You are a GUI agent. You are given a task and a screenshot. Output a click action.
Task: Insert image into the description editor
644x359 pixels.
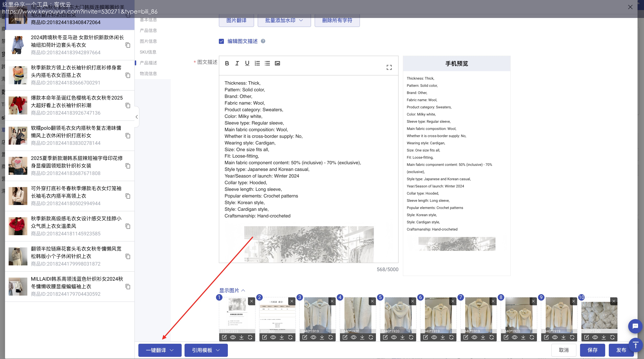[x=277, y=63]
